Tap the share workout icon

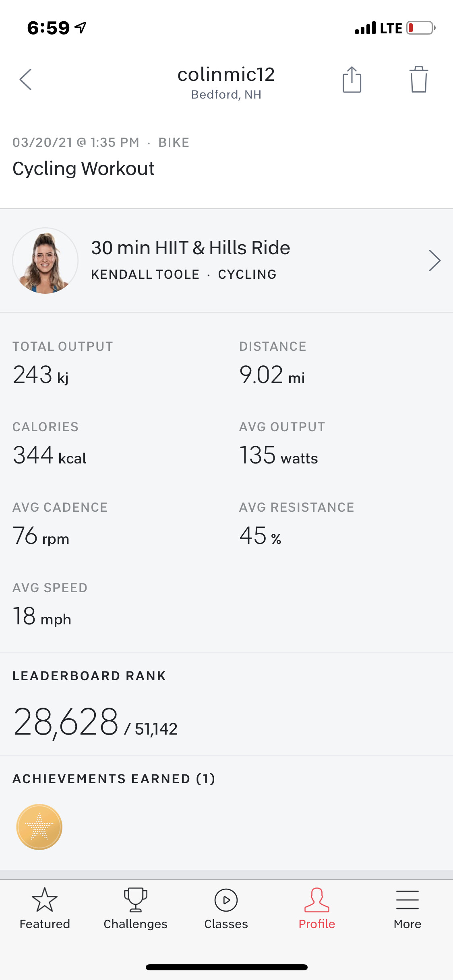coord(352,80)
